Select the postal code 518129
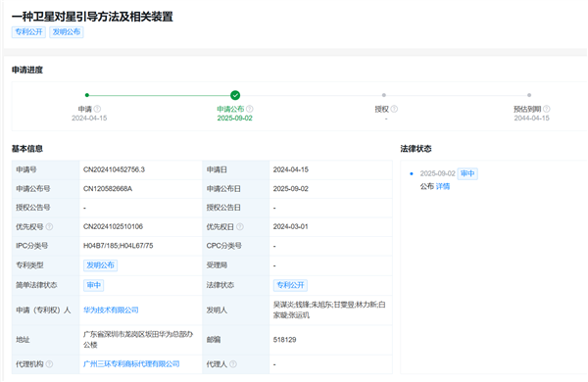Screen dimensions: 588x382 click(x=284, y=340)
